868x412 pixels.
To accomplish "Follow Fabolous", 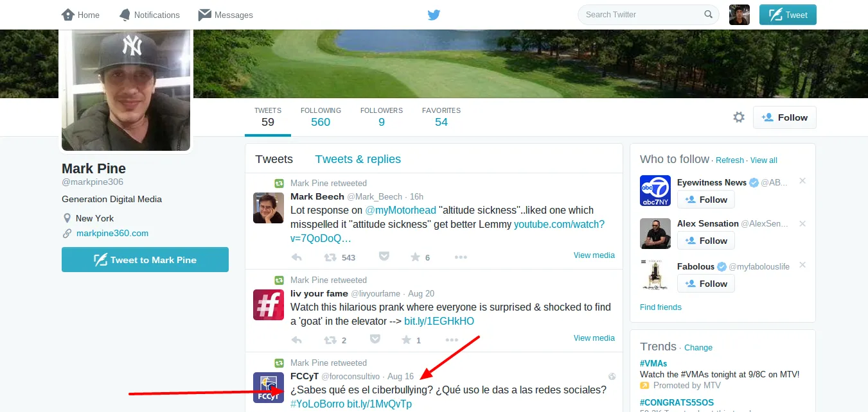I will tap(706, 284).
